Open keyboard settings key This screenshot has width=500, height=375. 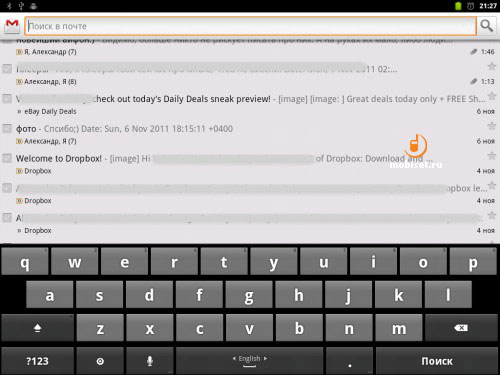(x=100, y=361)
